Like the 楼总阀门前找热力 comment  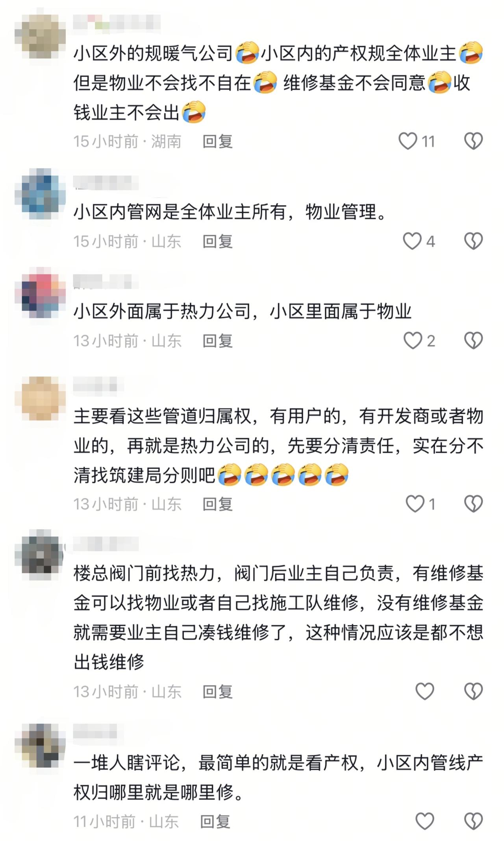(425, 691)
